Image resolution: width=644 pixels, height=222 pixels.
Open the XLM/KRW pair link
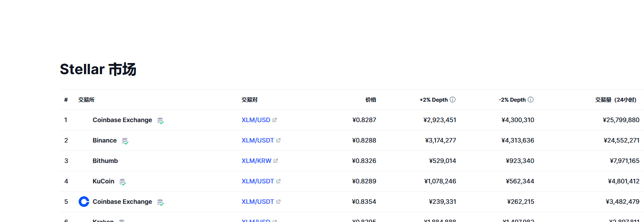[x=256, y=161]
